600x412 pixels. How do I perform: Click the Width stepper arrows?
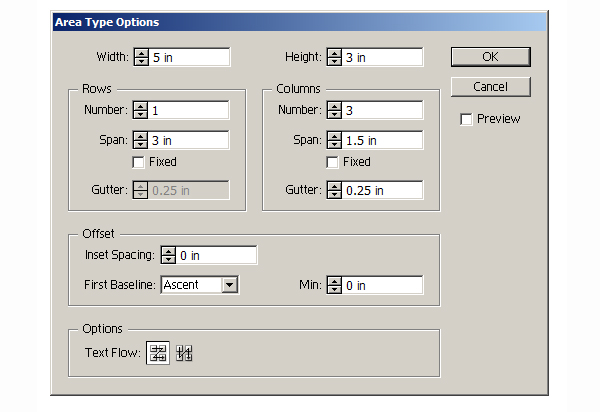point(140,58)
